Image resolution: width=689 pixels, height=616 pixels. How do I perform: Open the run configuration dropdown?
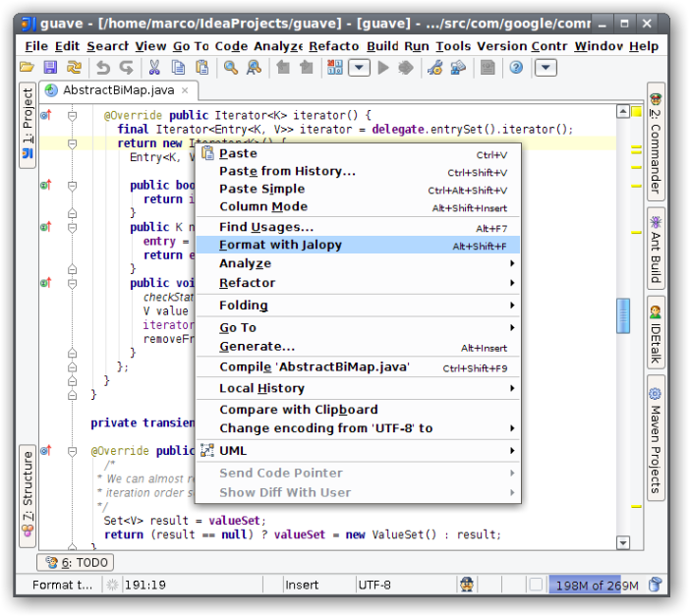tap(359, 68)
